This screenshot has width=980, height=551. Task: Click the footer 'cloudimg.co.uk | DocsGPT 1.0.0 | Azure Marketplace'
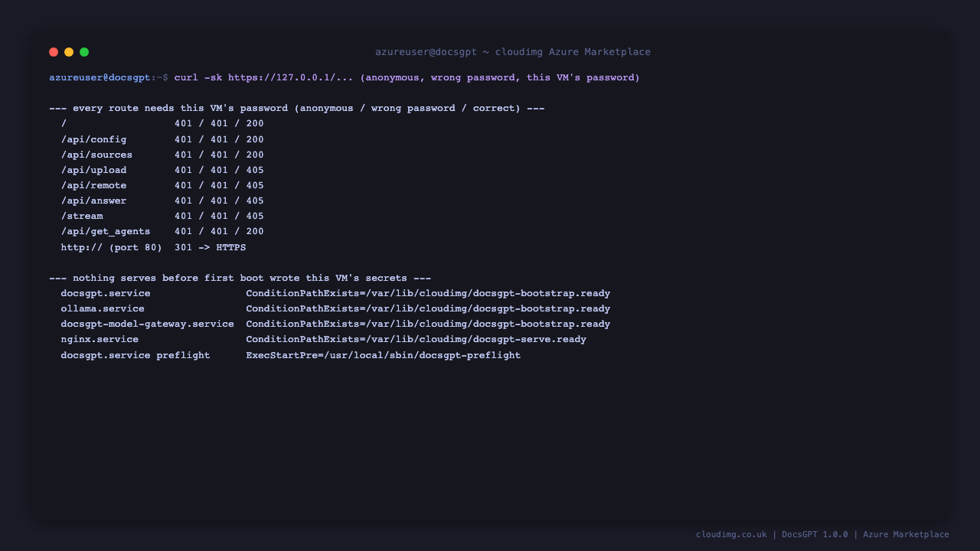tap(822, 534)
